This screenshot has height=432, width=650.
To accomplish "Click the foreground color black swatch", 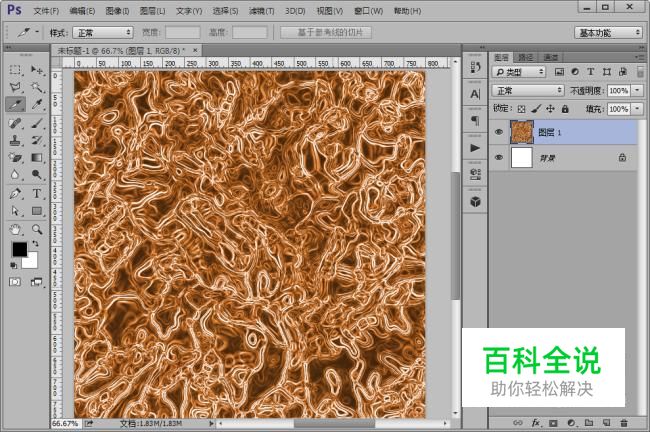I will [19, 248].
